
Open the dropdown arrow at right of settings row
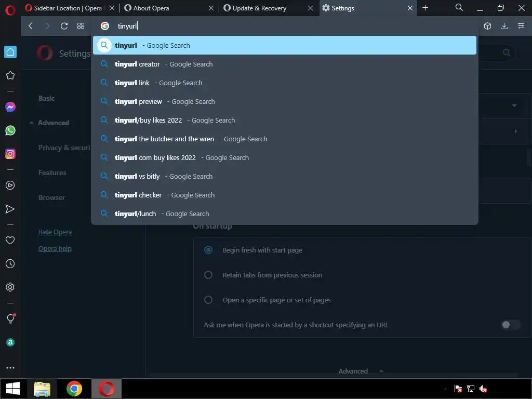click(x=514, y=105)
